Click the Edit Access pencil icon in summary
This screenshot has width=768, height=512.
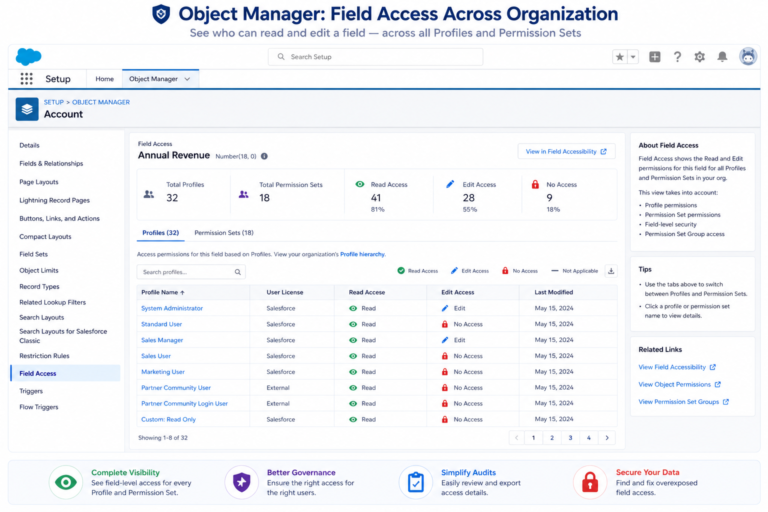click(450, 184)
